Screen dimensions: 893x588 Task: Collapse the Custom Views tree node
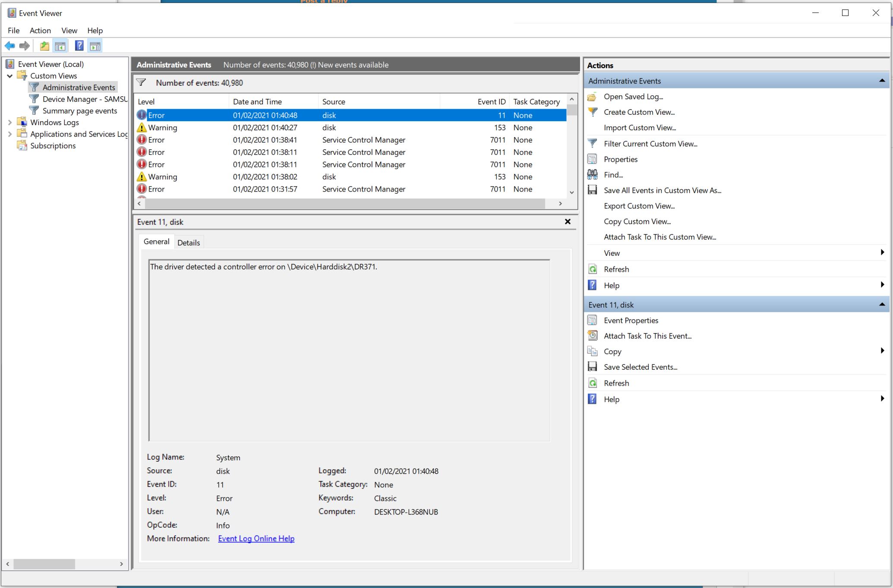click(9, 76)
